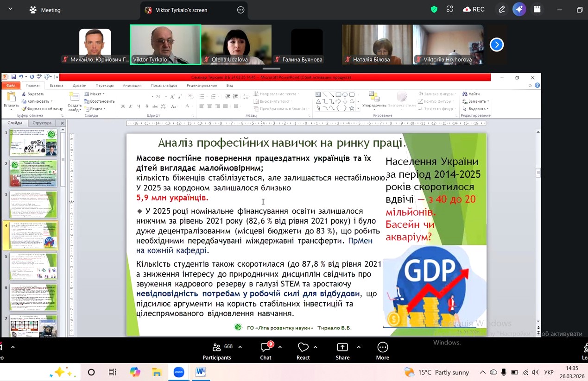Toggle the УКР input language indicator
This screenshot has height=381, width=588.
[x=549, y=372]
